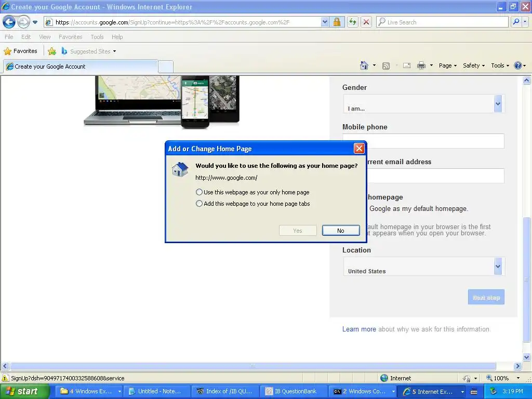Image resolution: width=532 pixels, height=399 pixels.
Task: Open the Tools command bar menu
Action: tap(500, 65)
